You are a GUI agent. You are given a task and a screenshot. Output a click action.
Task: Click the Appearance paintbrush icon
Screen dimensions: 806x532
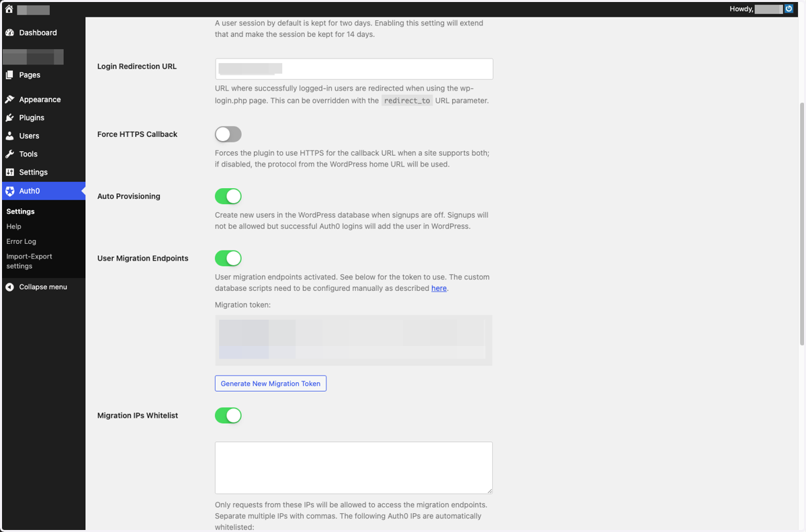[x=9, y=99]
